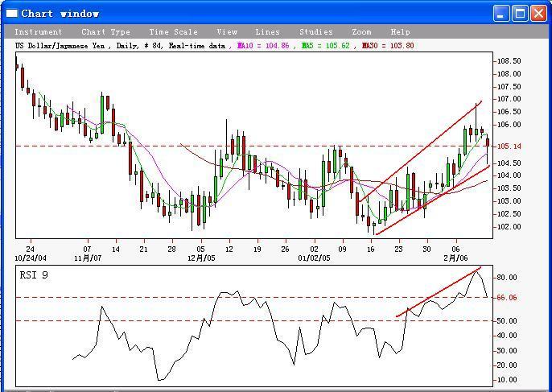Image resolution: width=552 pixels, height=392 pixels.
Task: Open the Studies menu
Action: (315, 32)
